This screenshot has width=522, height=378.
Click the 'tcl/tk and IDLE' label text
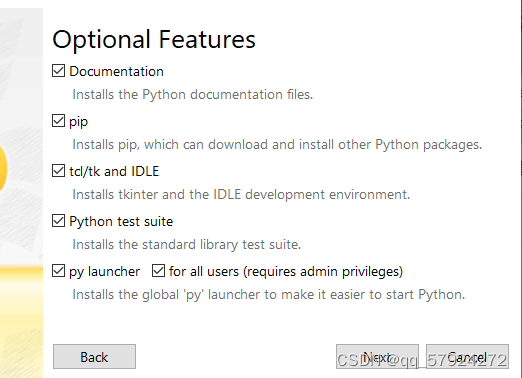[114, 171]
